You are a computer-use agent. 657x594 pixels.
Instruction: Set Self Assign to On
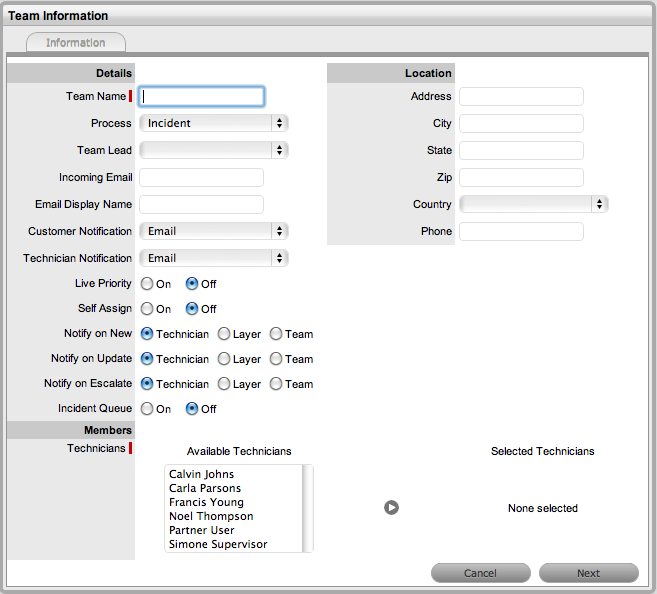pyautogui.click(x=147, y=309)
